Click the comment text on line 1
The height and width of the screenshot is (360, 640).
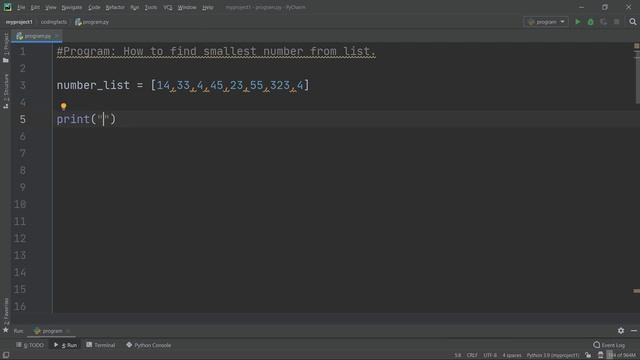coord(216,51)
